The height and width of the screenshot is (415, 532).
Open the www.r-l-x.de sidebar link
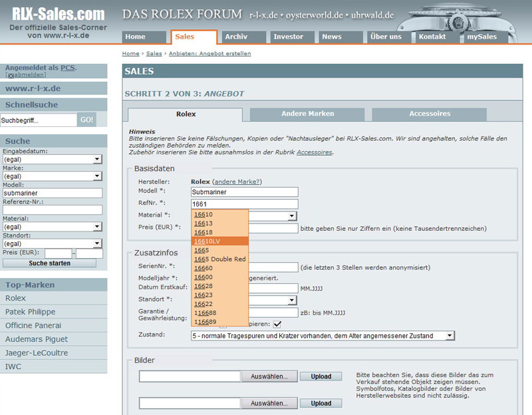pos(33,88)
